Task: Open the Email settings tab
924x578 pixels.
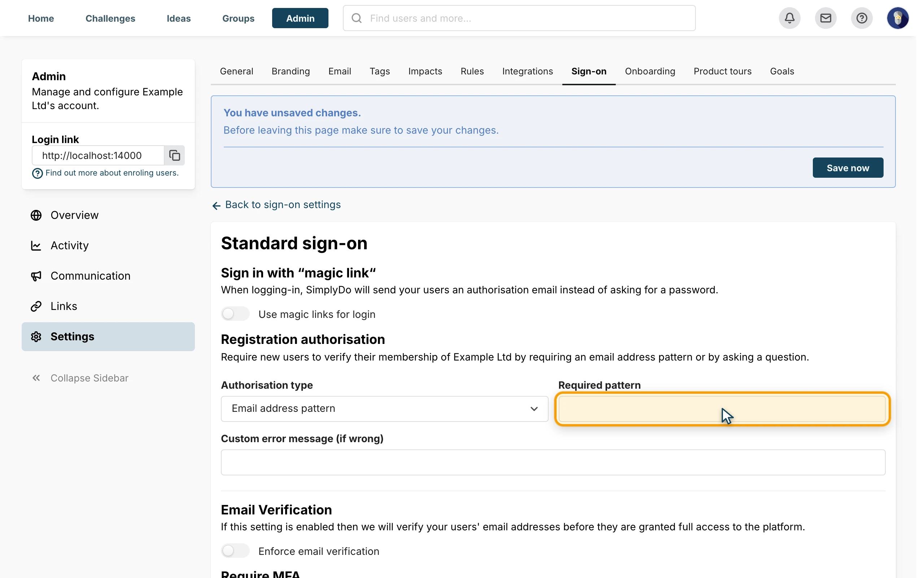Action: 339,71
